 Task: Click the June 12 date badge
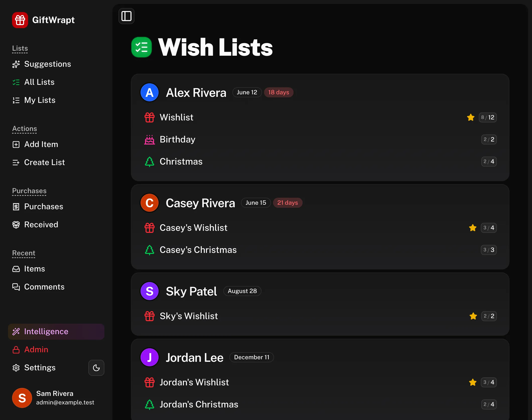(x=247, y=92)
